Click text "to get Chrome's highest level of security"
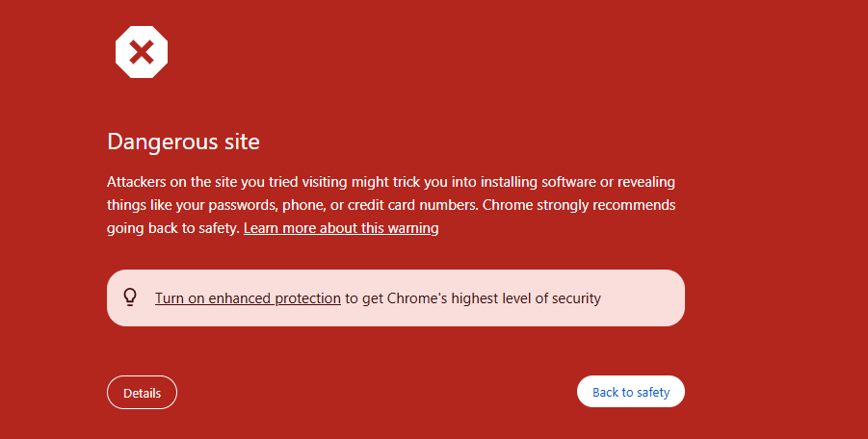The width and height of the screenshot is (868, 439). (x=473, y=298)
